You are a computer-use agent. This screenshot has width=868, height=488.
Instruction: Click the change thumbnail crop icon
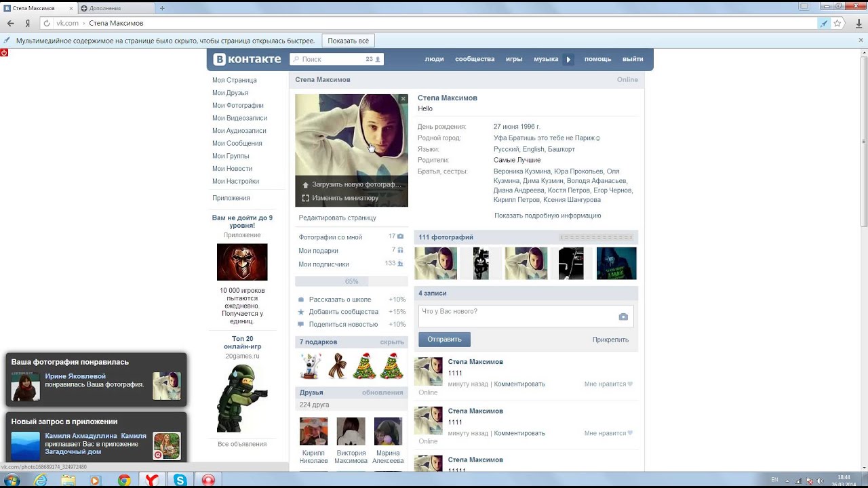tap(305, 198)
